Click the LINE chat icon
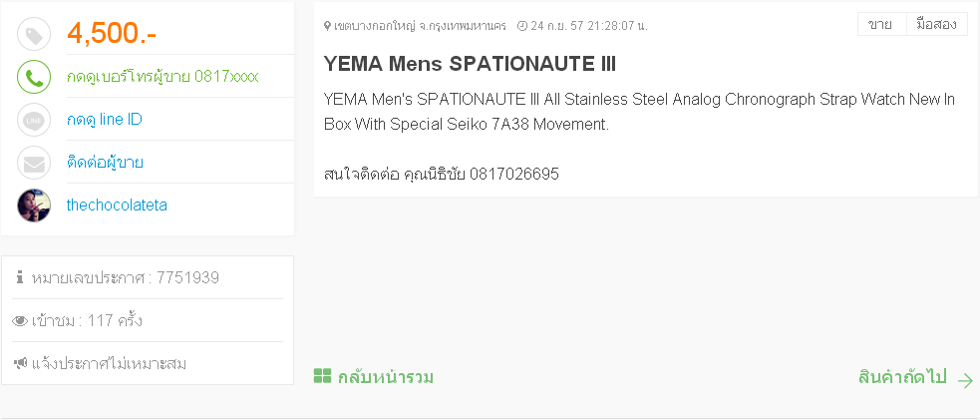This screenshot has height=420, width=980. (34, 121)
